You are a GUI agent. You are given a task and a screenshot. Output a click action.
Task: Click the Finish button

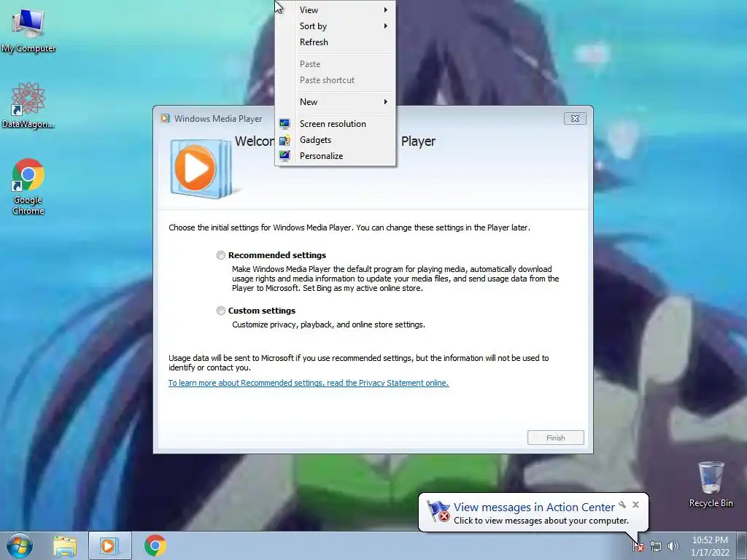click(555, 437)
